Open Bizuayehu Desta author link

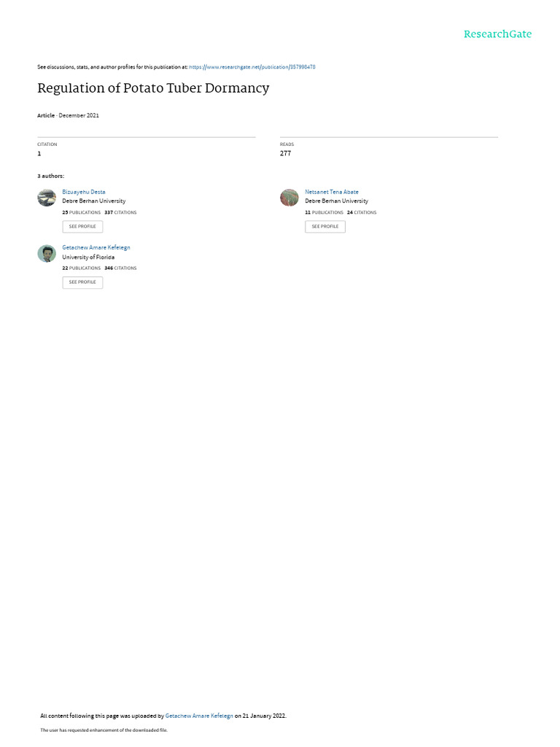pyautogui.click(x=84, y=192)
